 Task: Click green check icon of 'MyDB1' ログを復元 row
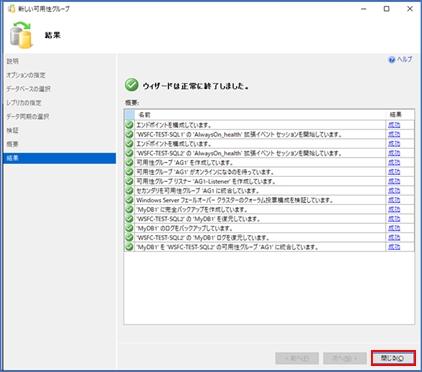[x=129, y=238]
